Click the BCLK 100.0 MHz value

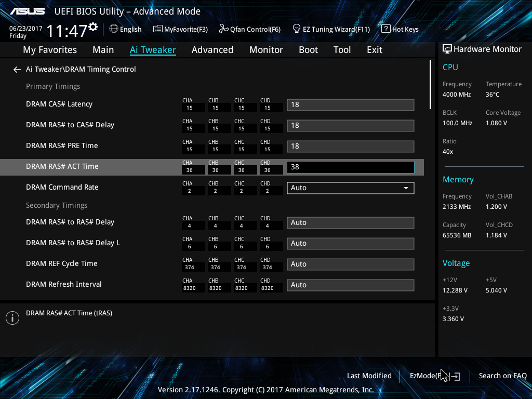[457, 123]
